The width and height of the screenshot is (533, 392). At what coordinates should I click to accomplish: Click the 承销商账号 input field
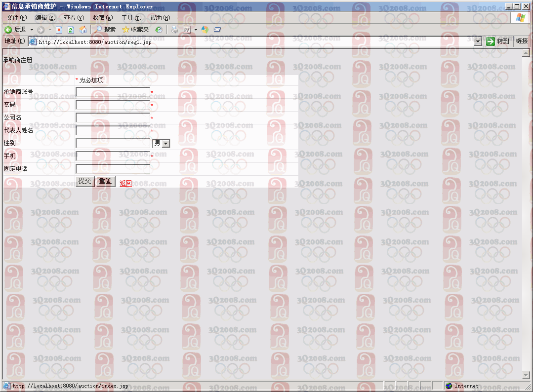(113, 92)
